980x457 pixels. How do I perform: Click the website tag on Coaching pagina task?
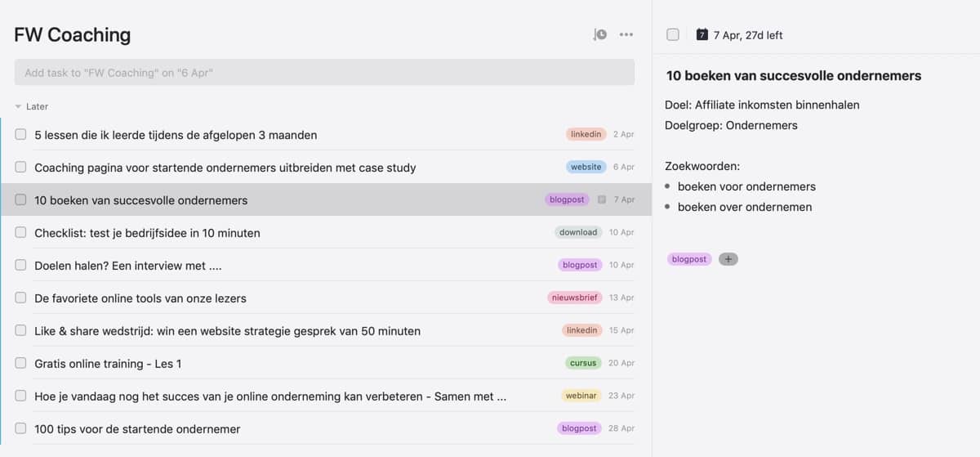click(586, 167)
